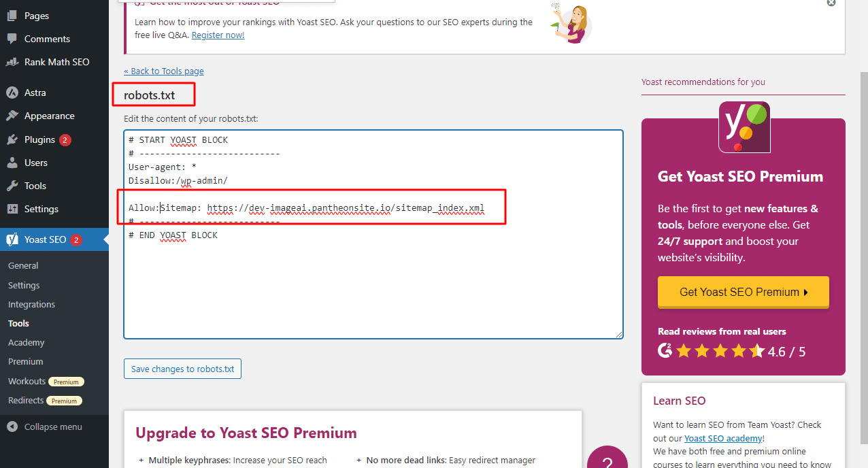The width and height of the screenshot is (868, 468).
Task: Click the Users person icon
Action: [12, 163]
